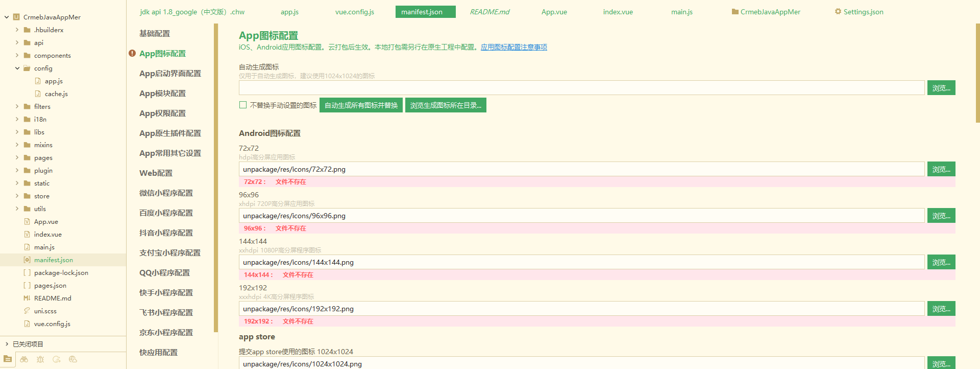This screenshot has width=980, height=369.
Task: Open App权限配置 manifest section
Action: (x=162, y=113)
